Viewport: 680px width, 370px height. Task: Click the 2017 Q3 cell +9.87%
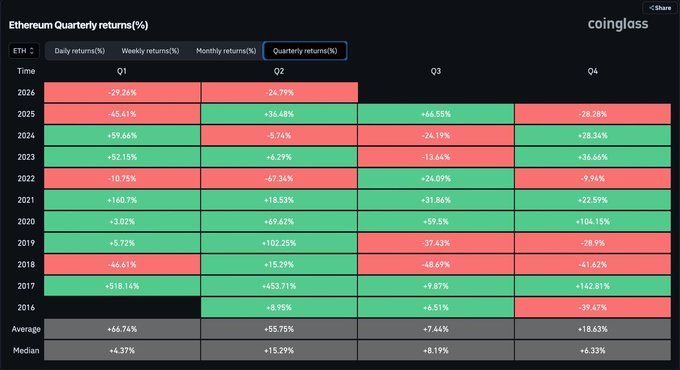tap(436, 286)
